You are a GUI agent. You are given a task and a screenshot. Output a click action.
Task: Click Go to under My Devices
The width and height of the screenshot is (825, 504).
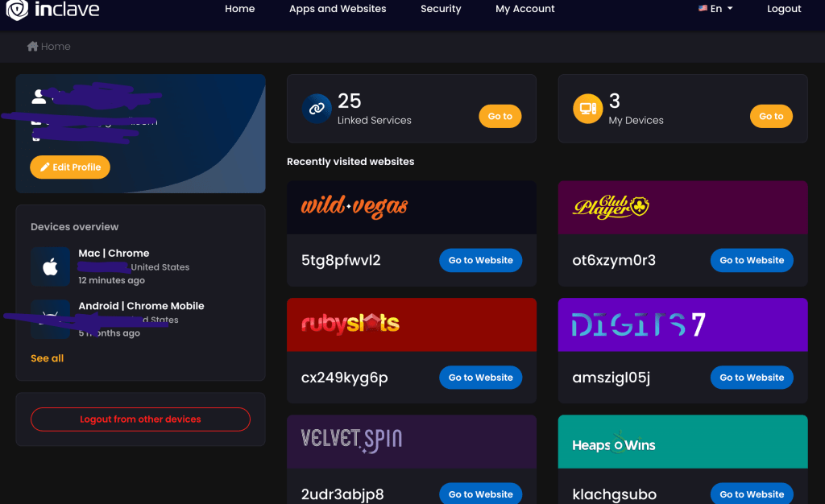click(x=771, y=117)
